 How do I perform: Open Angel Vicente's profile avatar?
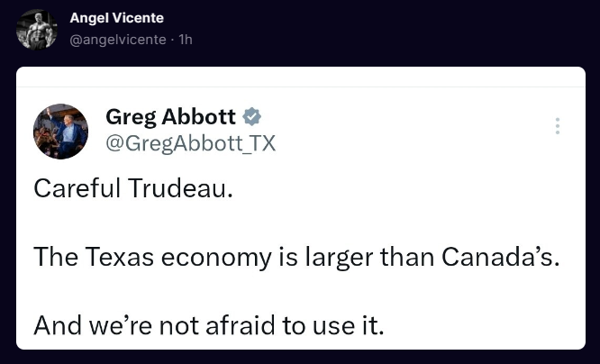click(36, 29)
